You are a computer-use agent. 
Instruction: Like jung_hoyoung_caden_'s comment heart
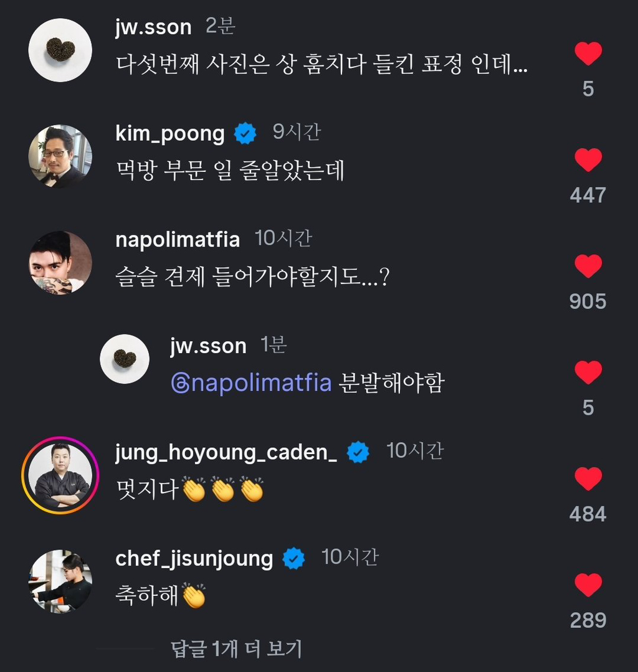588,479
